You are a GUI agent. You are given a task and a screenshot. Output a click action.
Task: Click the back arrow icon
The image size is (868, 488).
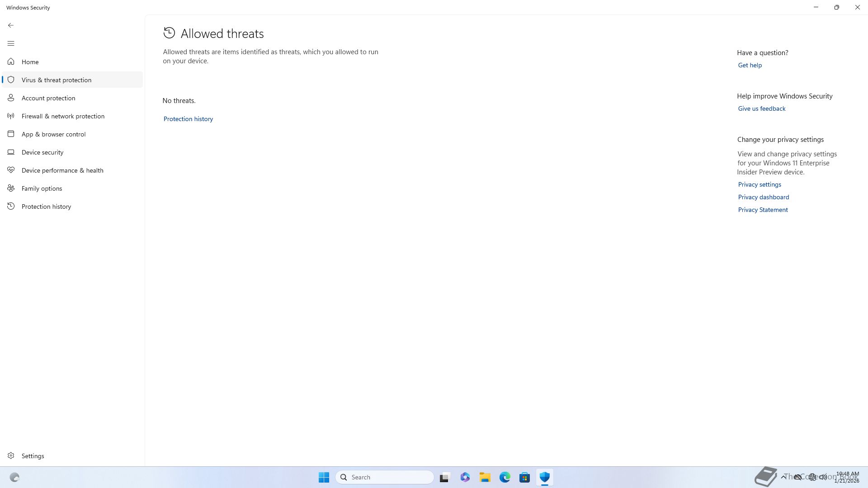point(11,25)
